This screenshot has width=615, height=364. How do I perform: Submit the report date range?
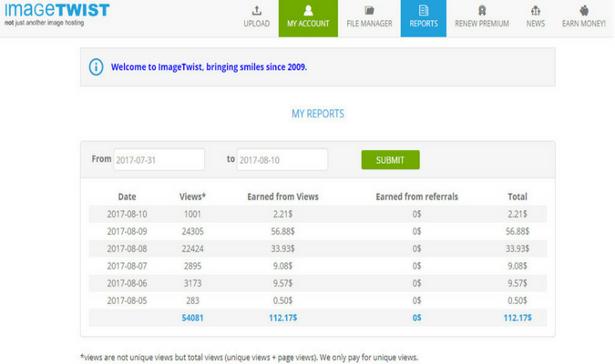[x=390, y=160]
